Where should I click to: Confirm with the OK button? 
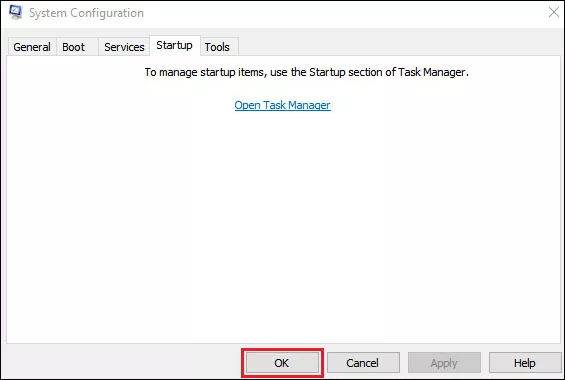click(x=282, y=362)
